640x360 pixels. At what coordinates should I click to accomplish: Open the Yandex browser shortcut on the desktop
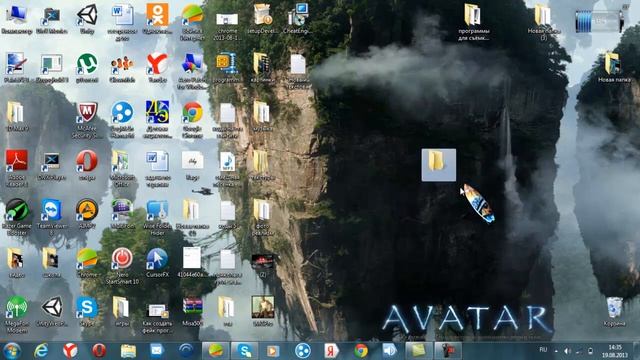tap(157, 68)
